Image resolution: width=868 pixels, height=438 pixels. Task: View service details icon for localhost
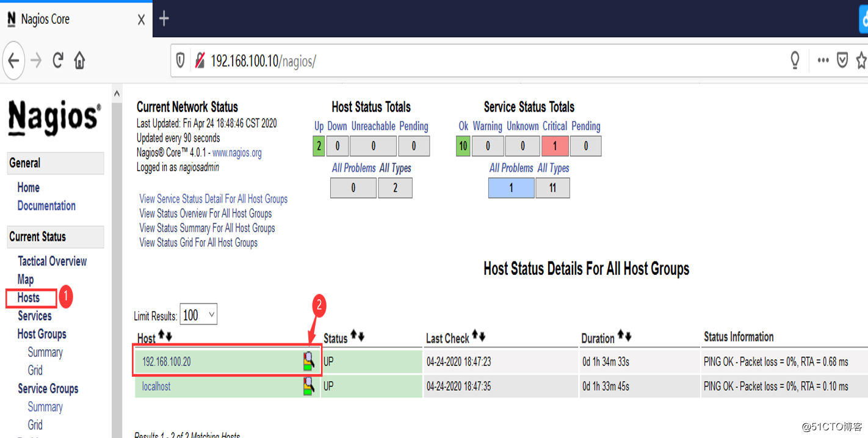pos(309,385)
